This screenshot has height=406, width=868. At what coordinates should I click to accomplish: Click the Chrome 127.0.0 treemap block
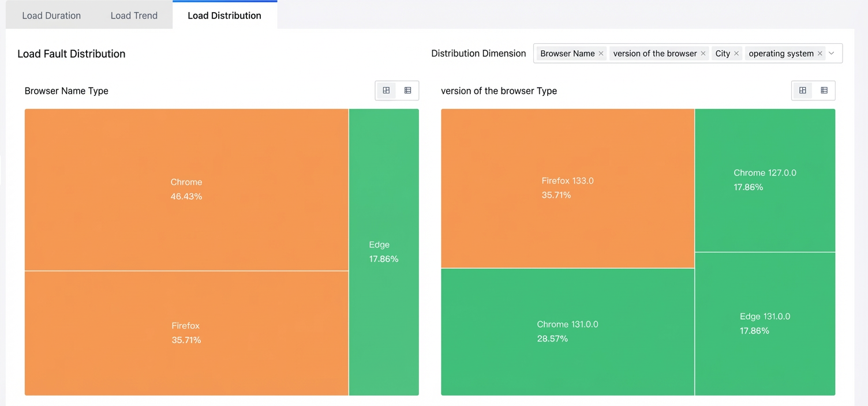click(x=765, y=180)
